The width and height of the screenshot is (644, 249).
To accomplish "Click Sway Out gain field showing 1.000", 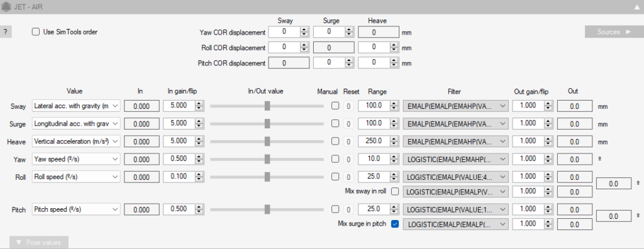I will 528,106.
